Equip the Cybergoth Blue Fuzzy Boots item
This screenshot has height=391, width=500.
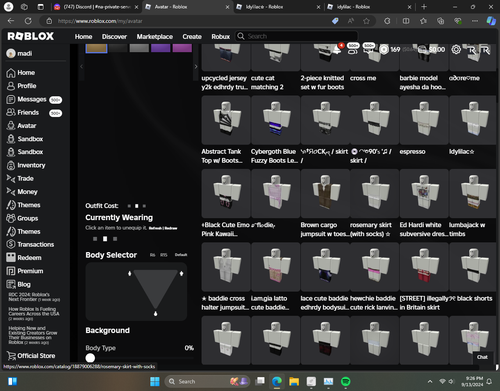[275, 120]
